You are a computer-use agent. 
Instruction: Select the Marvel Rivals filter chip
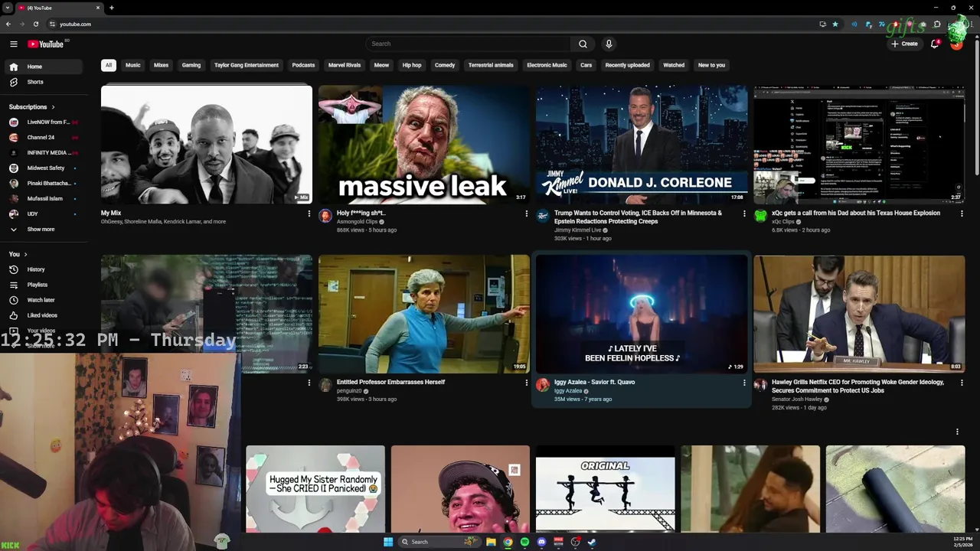[345, 65]
